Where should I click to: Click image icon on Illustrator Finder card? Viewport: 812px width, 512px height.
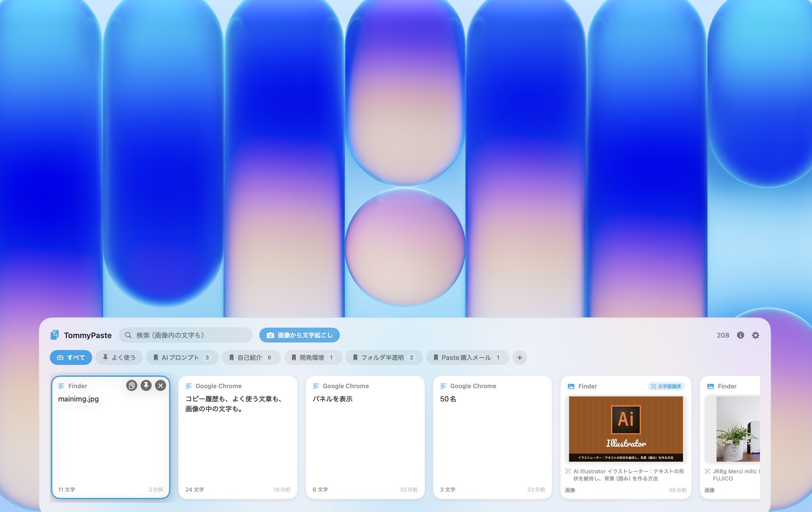pyautogui.click(x=571, y=386)
